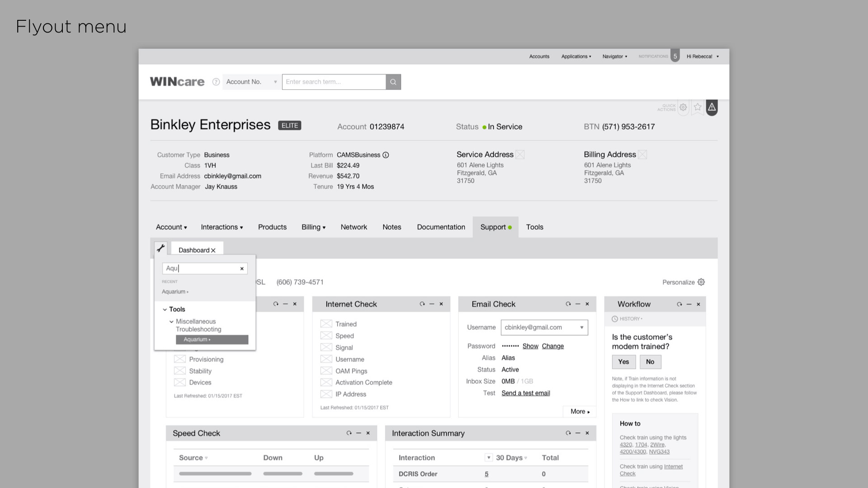This screenshot has width=868, height=488.
Task: Click CAMSBusiness platform info icon
Action: pos(386,155)
